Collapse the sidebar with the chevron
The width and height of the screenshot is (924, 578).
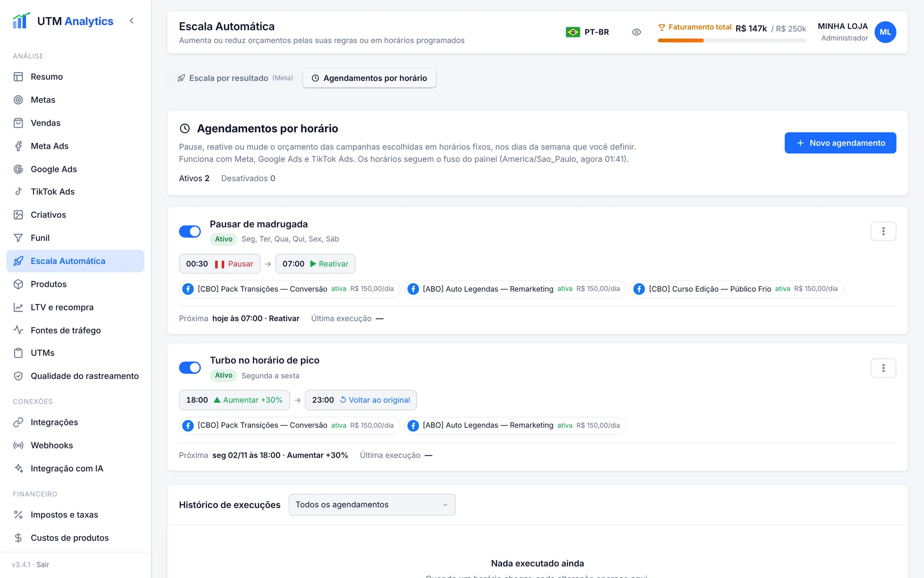click(132, 21)
